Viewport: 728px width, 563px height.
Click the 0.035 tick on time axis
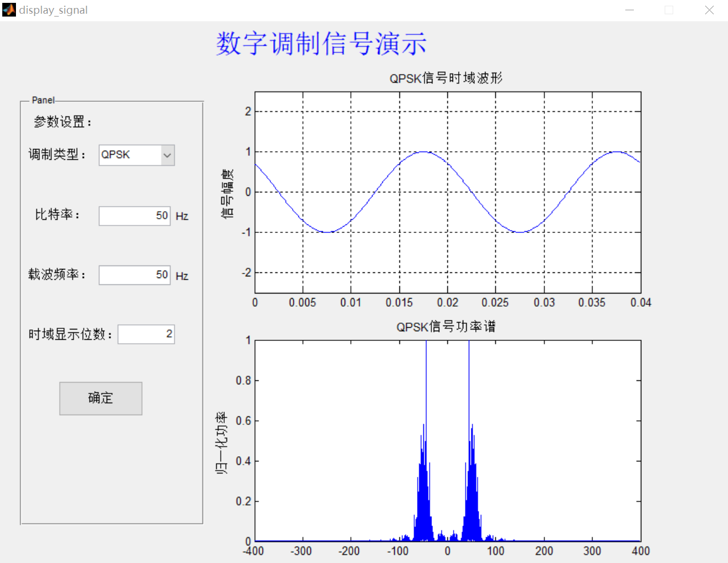click(592, 303)
